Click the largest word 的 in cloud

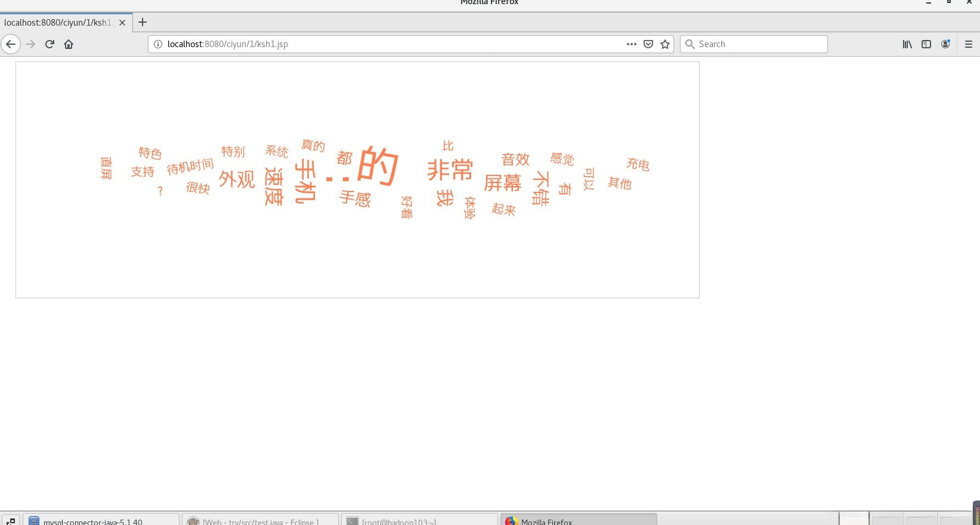pyautogui.click(x=378, y=165)
